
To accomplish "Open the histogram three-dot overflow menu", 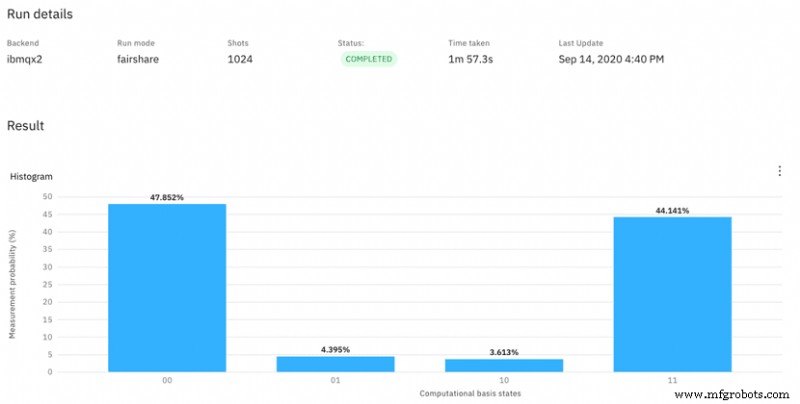I will pos(779,171).
